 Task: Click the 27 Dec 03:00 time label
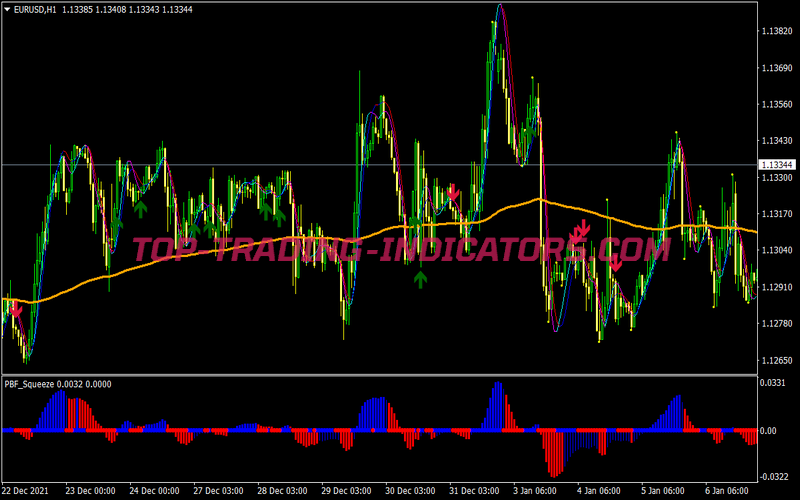pos(218,491)
